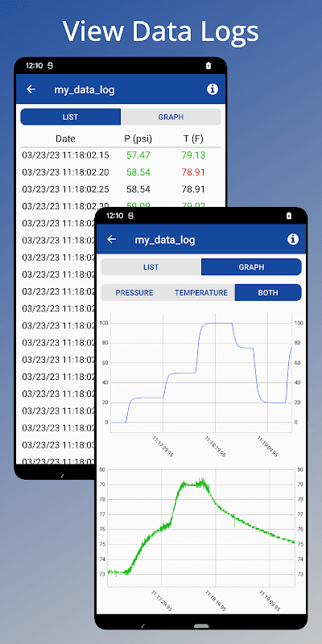
Task: Tap the T (F) column header
Action: pyautogui.click(x=193, y=138)
